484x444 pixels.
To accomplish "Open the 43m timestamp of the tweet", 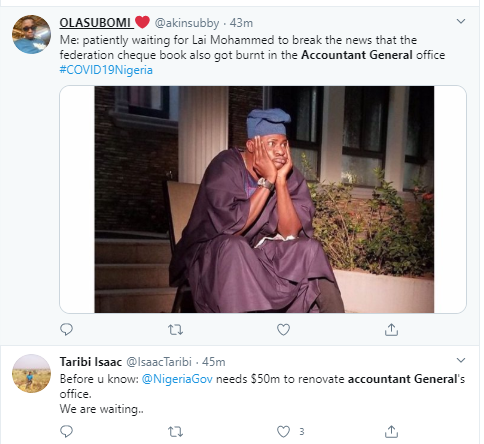I will pos(241,23).
